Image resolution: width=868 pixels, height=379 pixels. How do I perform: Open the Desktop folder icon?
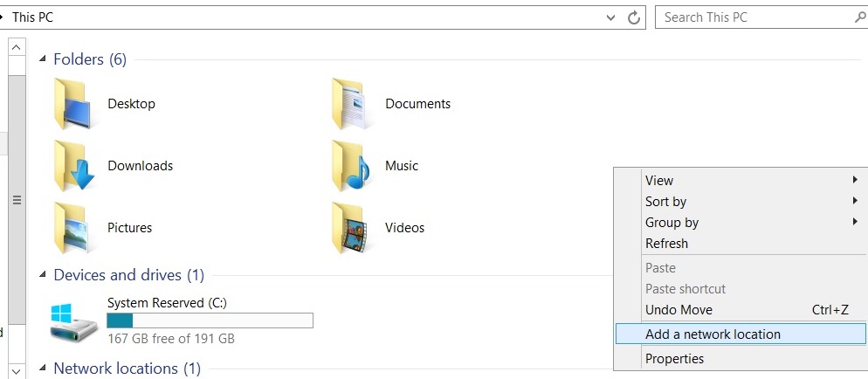click(73, 104)
